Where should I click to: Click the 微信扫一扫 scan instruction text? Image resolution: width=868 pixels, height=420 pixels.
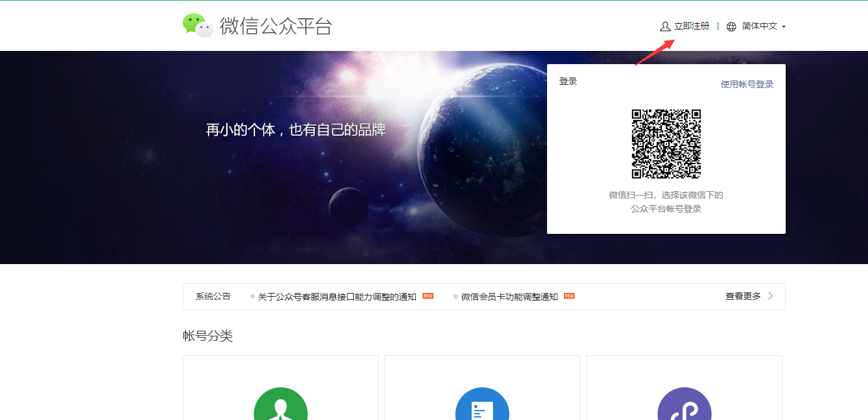click(666, 202)
